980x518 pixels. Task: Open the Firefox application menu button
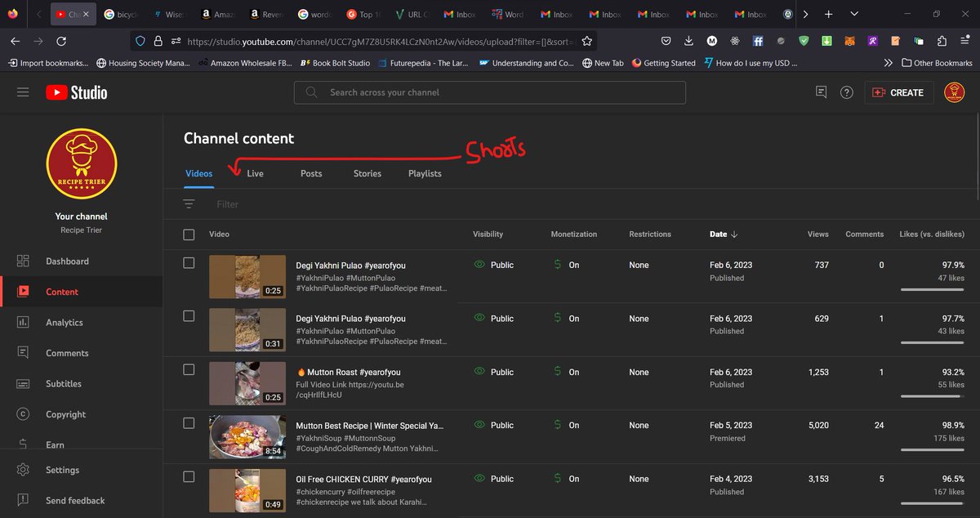[x=965, y=41]
